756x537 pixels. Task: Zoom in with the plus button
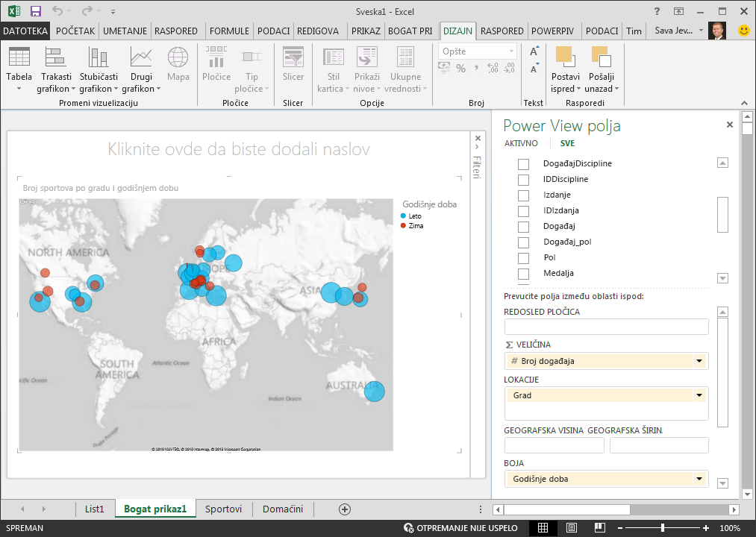click(x=706, y=528)
